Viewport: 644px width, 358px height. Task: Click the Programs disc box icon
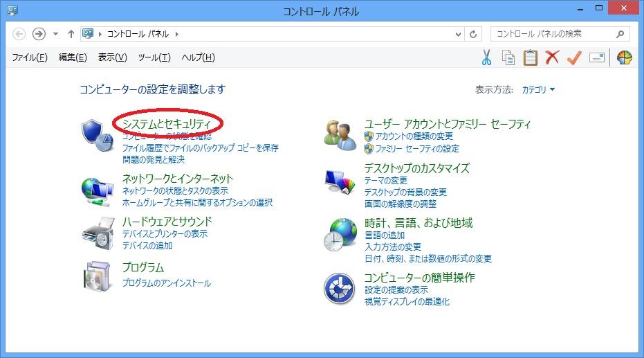(x=98, y=276)
